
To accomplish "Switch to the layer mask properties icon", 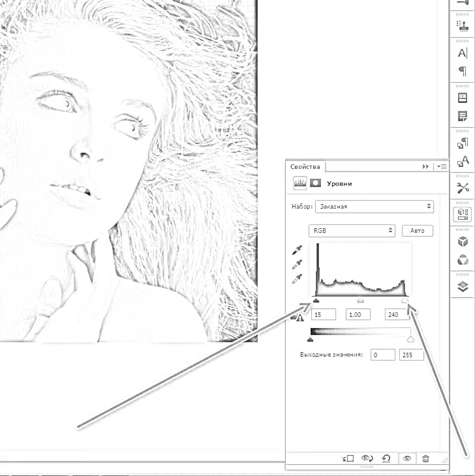I will (315, 183).
